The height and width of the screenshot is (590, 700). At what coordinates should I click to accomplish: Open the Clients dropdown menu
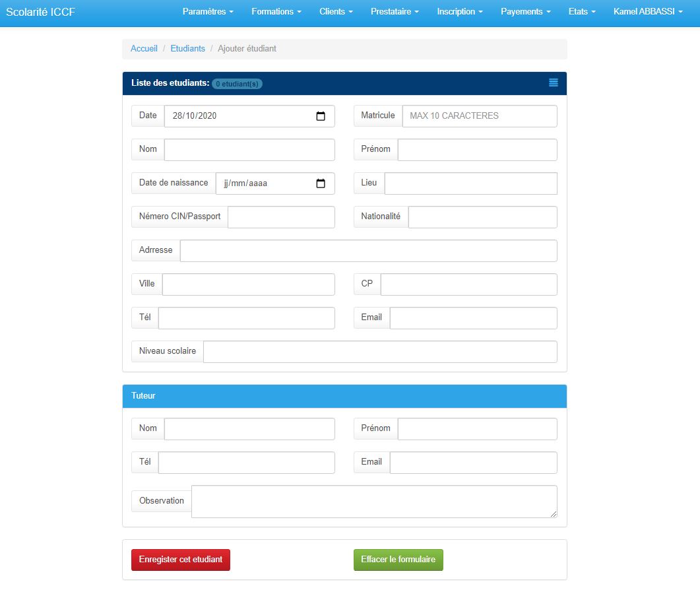point(335,11)
